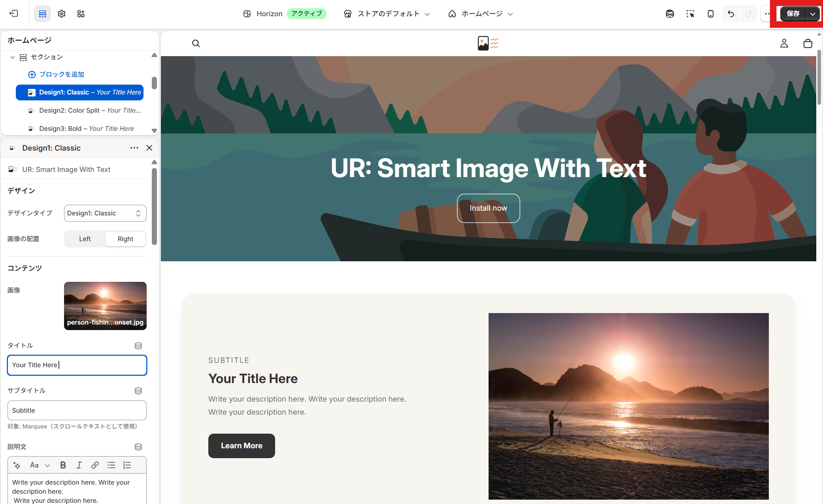
Task: Click the settings panel scrollbar thumb
Action: [154, 206]
